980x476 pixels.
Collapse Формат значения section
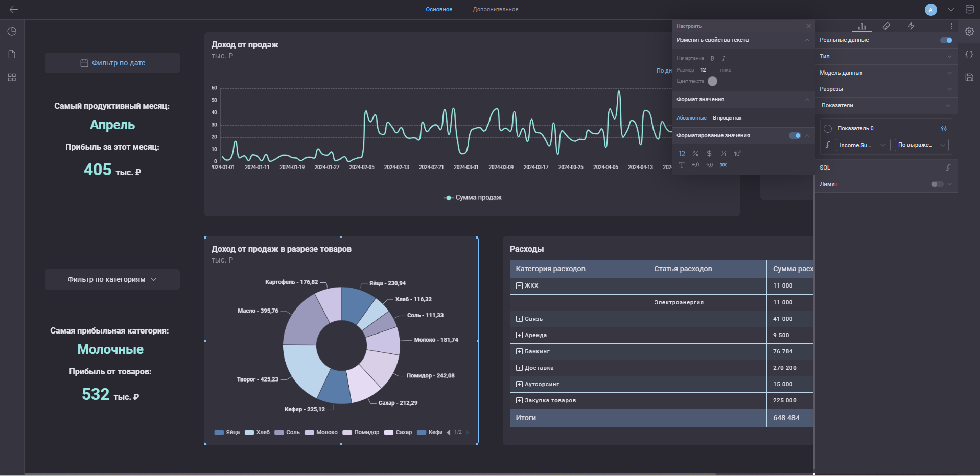point(807,100)
